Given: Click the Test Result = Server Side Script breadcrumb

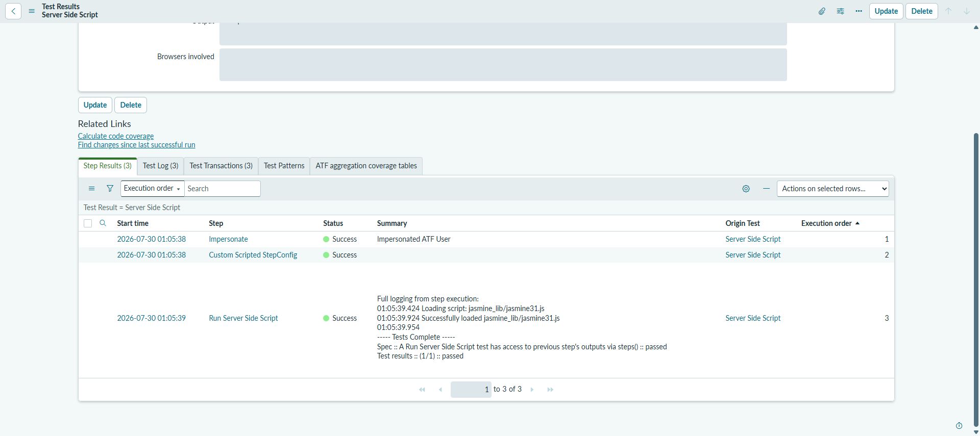Looking at the screenshot, I should point(132,208).
